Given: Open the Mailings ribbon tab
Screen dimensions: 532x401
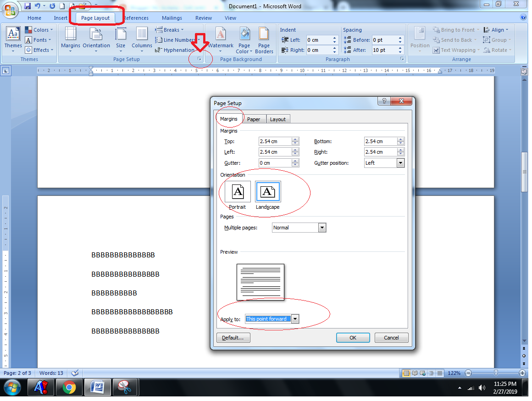Looking at the screenshot, I should pos(172,18).
